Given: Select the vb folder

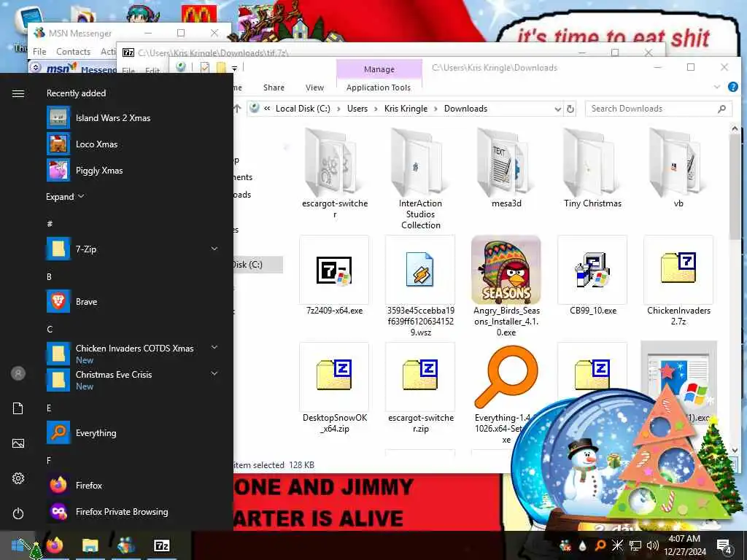Looking at the screenshot, I should click(x=678, y=168).
